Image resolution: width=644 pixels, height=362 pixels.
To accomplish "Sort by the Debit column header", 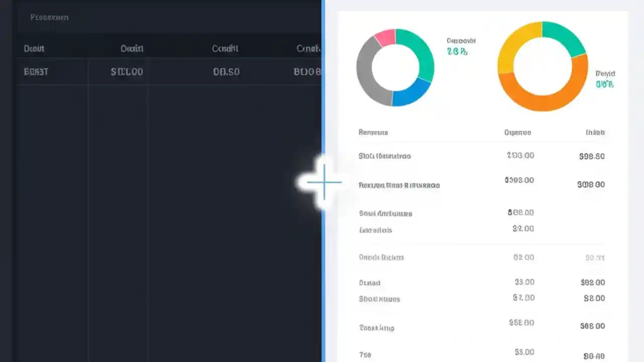I will point(34,48).
